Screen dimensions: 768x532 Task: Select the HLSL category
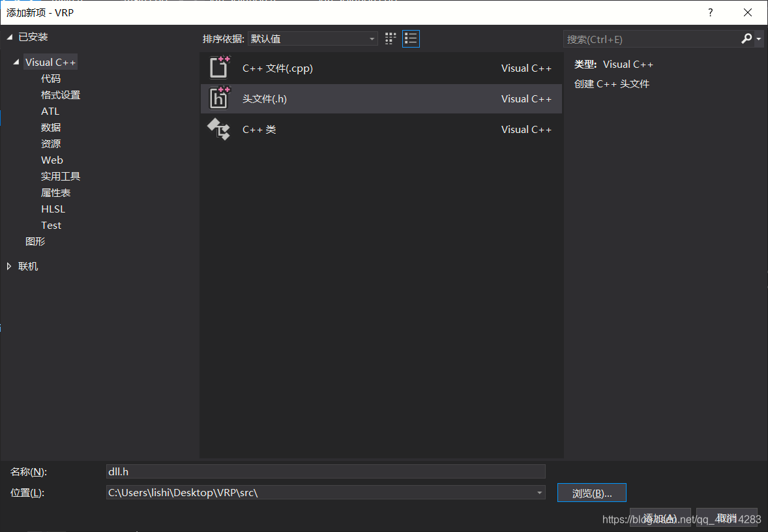[53, 209]
